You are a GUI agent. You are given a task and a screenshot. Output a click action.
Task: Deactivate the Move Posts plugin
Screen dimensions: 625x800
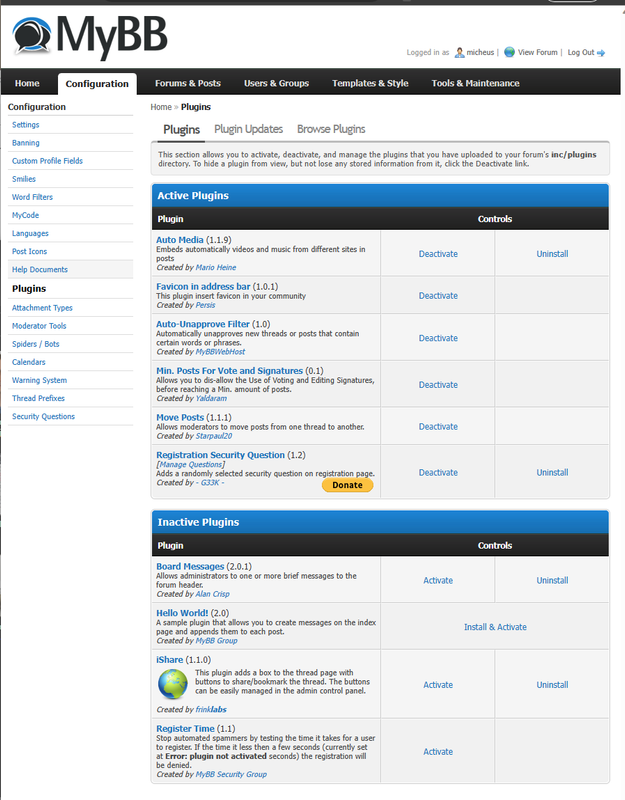438,427
